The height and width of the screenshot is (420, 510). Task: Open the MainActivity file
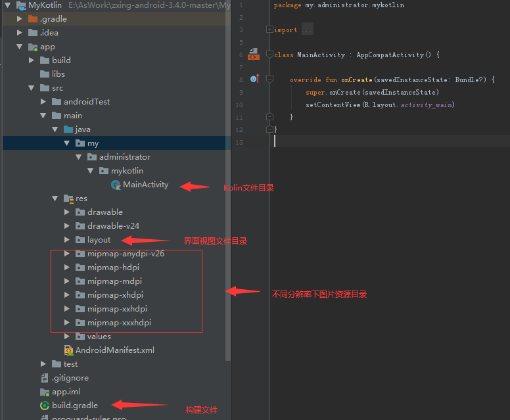tap(145, 185)
